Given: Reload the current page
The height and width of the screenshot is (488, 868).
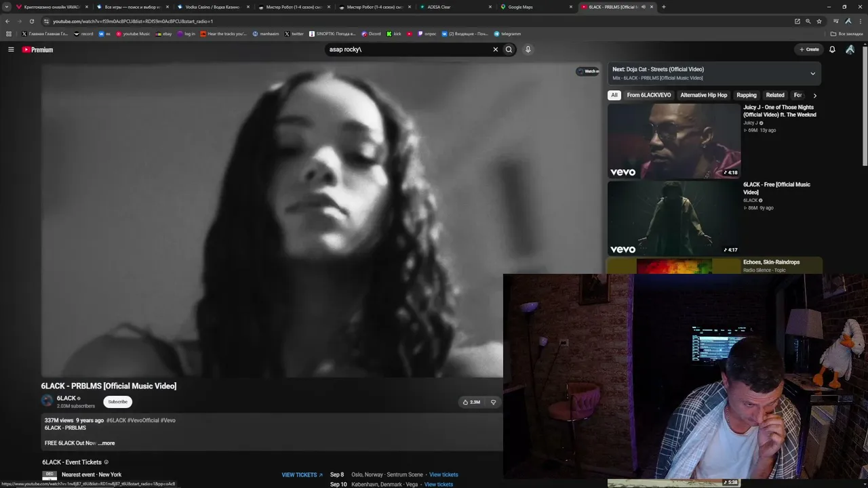Looking at the screenshot, I should coord(31,21).
